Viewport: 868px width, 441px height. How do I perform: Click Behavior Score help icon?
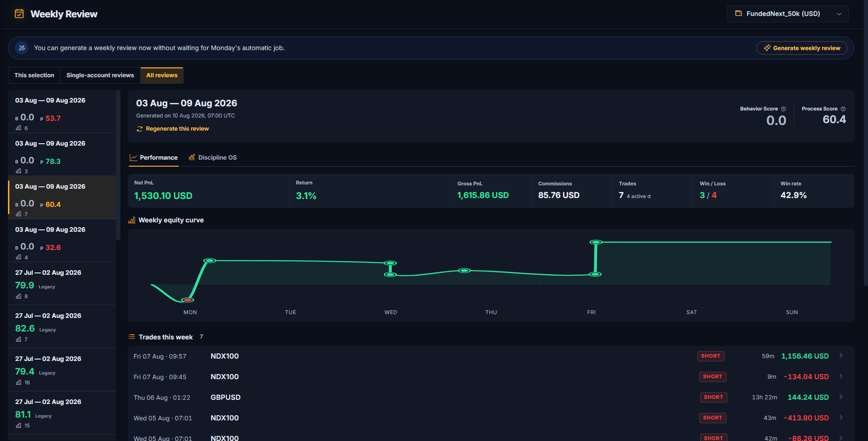(x=783, y=109)
